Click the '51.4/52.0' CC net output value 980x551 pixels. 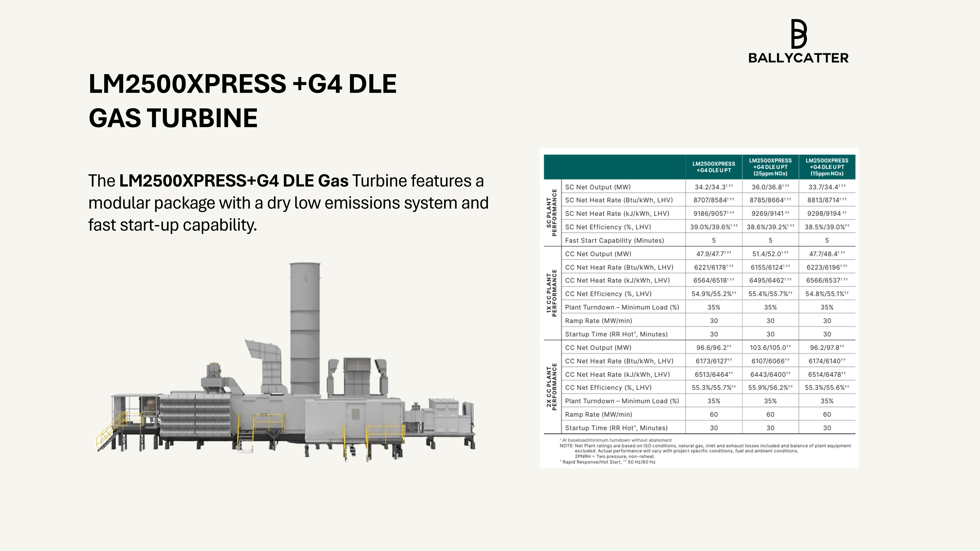coord(770,254)
